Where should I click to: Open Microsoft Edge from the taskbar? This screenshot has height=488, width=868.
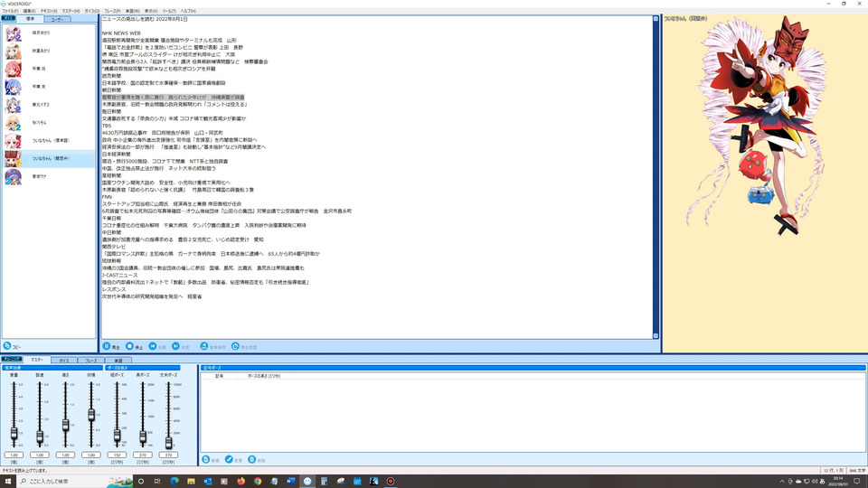pos(175,482)
